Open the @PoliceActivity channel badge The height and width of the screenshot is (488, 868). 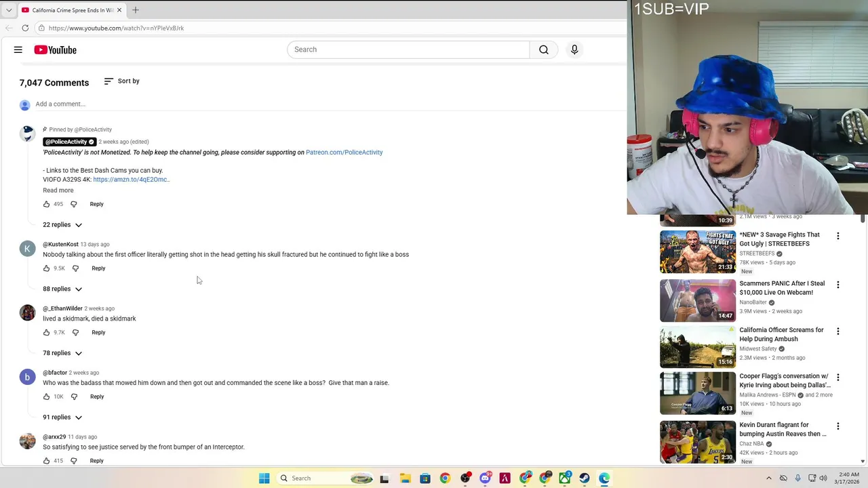pyautogui.click(x=70, y=142)
